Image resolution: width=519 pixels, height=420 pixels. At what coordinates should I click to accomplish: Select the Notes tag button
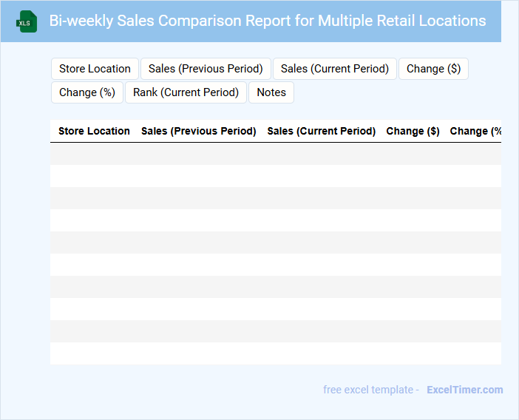tap(271, 92)
